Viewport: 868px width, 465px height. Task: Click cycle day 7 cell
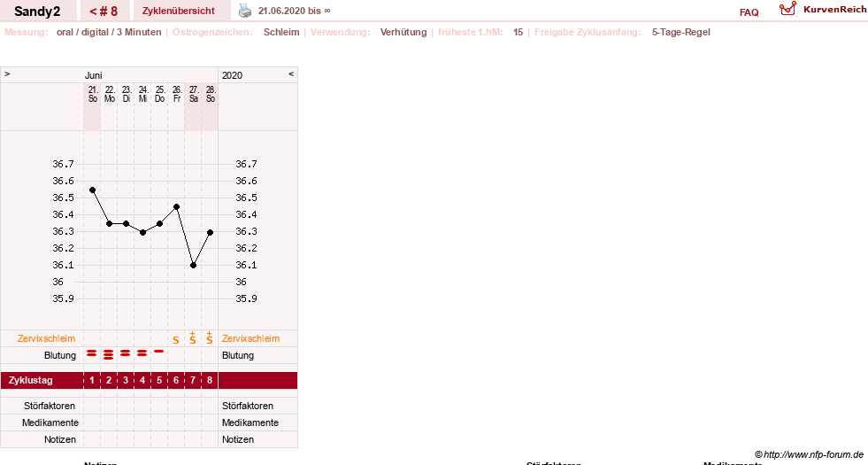pos(193,381)
